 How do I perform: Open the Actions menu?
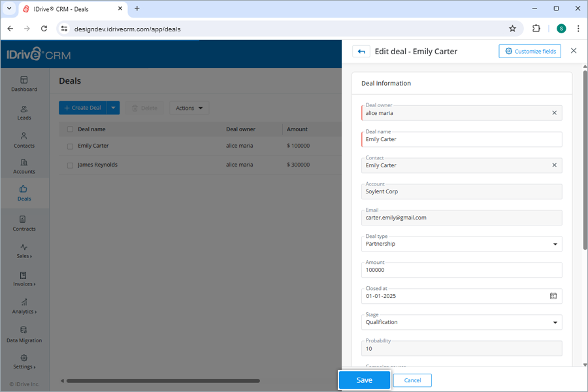pyautogui.click(x=189, y=108)
